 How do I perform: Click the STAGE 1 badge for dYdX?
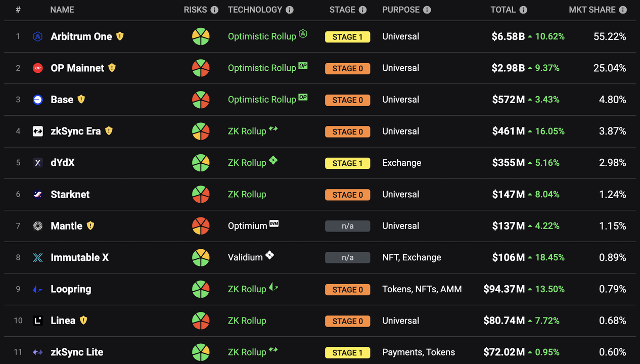(x=347, y=163)
